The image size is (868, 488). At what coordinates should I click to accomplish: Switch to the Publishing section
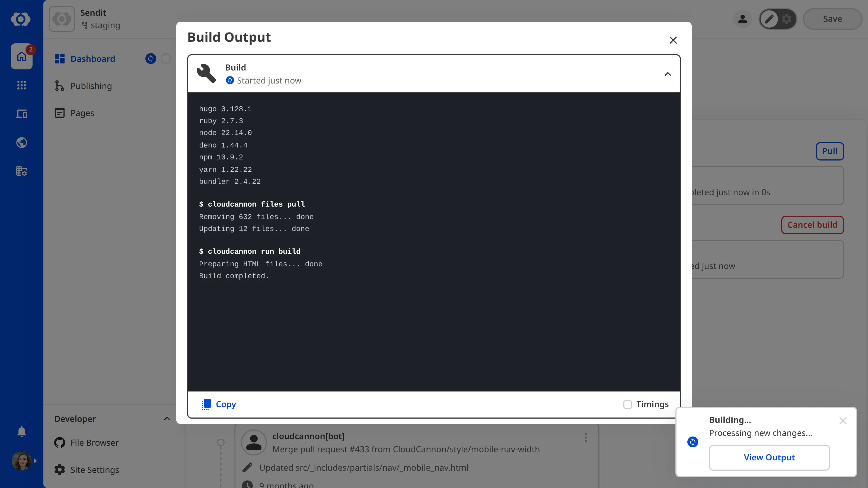pyautogui.click(x=91, y=86)
